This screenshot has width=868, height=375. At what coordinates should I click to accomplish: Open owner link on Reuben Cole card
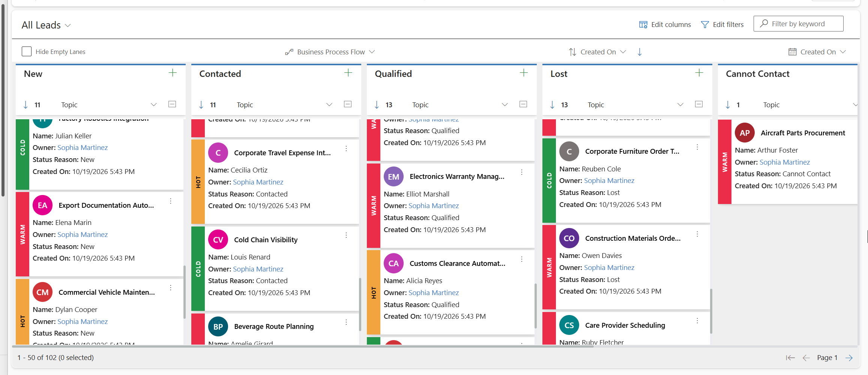click(x=609, y=181)
